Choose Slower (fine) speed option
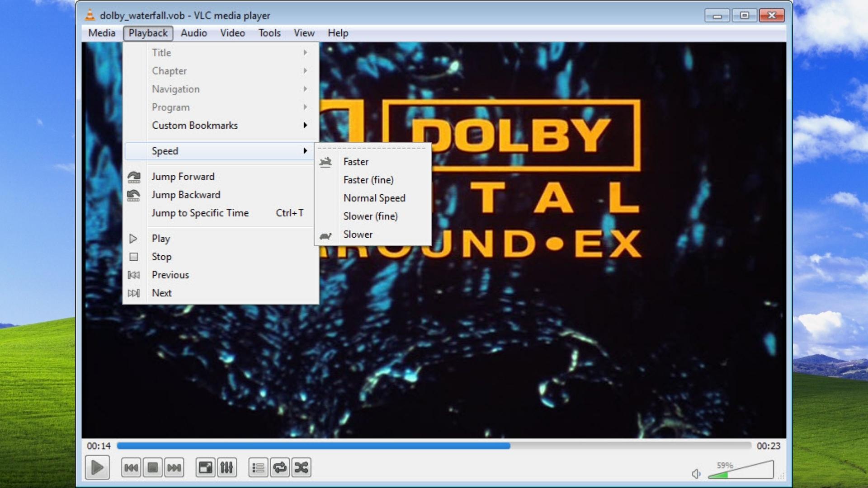The height and width of the screenshot is (488, 868). point(373,216)
